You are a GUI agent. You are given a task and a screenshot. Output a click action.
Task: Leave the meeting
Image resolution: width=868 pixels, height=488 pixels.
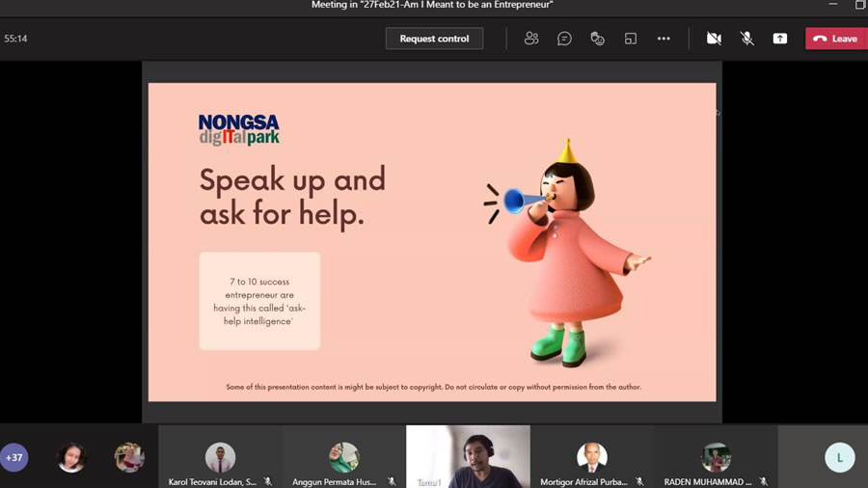[x=835, y=39]
